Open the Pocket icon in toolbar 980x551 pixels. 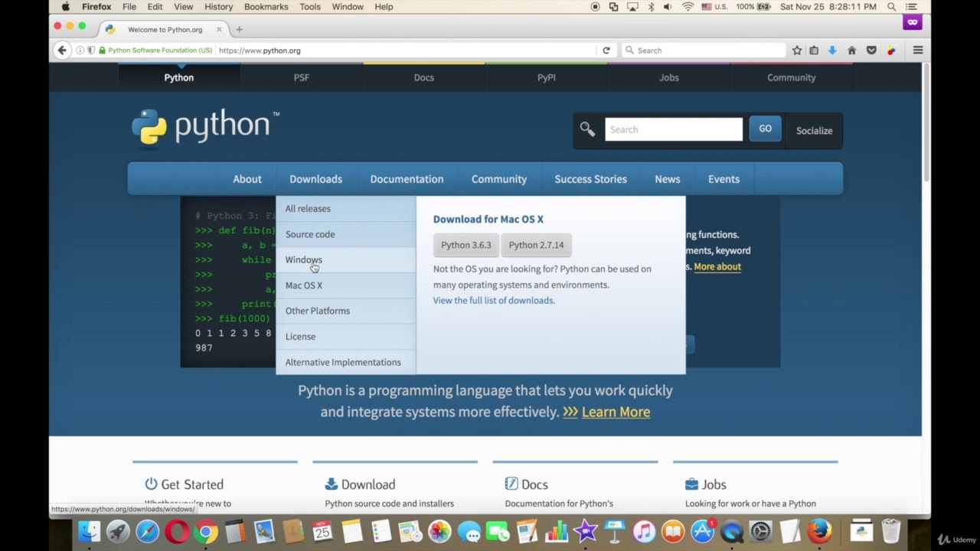pyautogui.click(x=871, y=51)
